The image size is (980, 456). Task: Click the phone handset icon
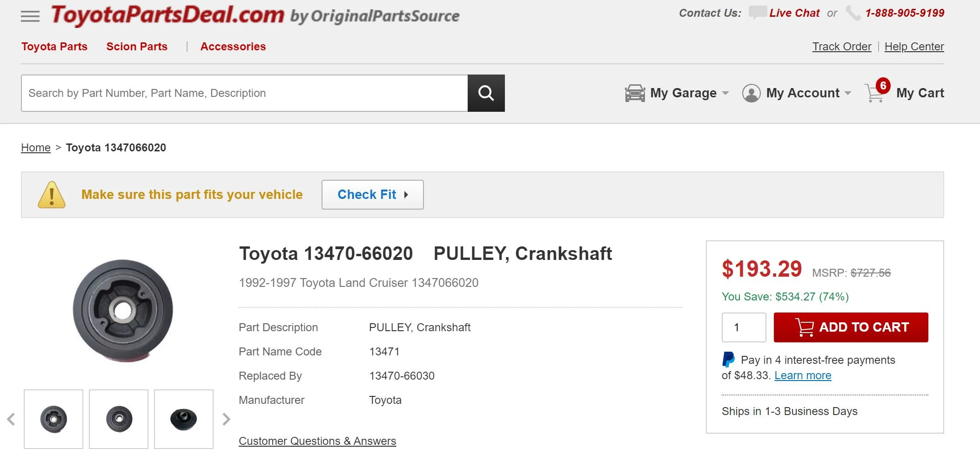coord(852,13)
